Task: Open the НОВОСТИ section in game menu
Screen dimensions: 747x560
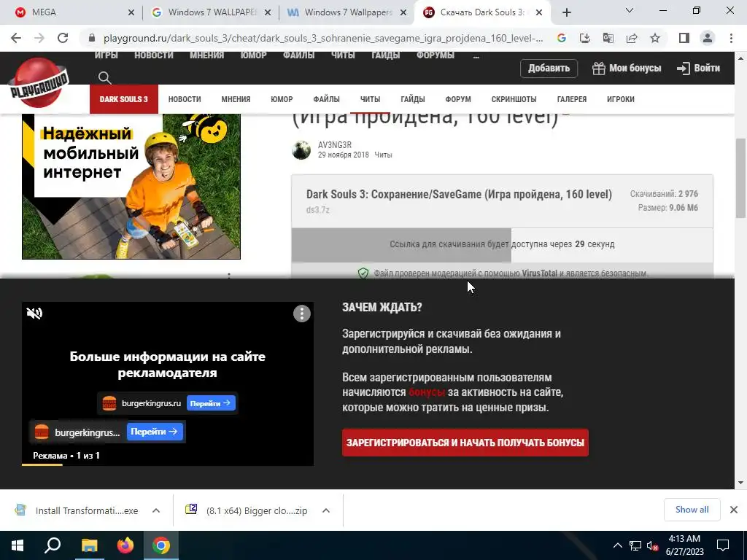Action: pyautogui.click(x=185, y=99)
